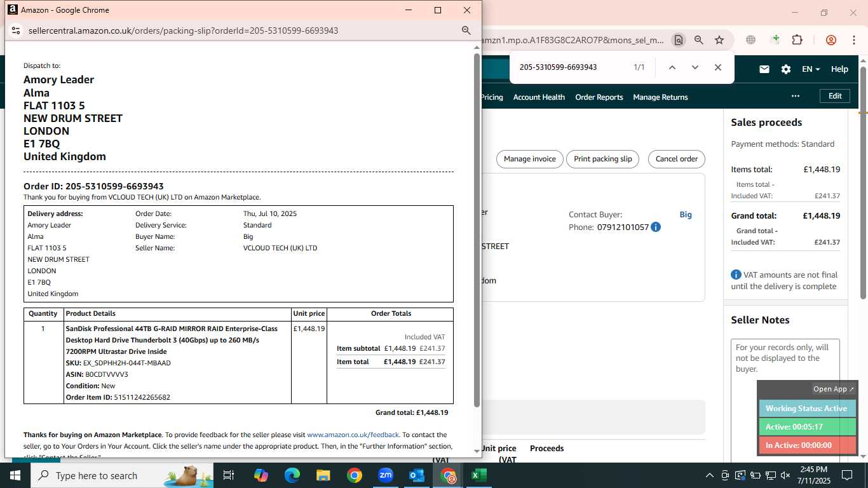Click the Cancel order button
Screen dimensions: 868x488
[677, 159]
